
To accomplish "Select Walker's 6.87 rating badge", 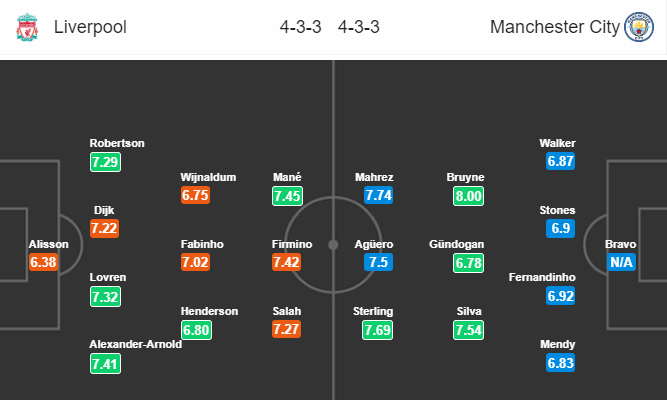I will point(561,161).
